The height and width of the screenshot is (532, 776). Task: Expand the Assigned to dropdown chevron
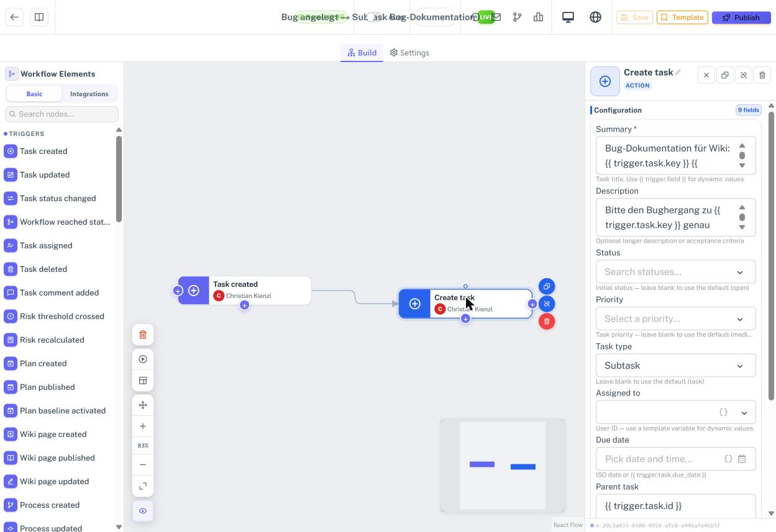tap(744, 412)
